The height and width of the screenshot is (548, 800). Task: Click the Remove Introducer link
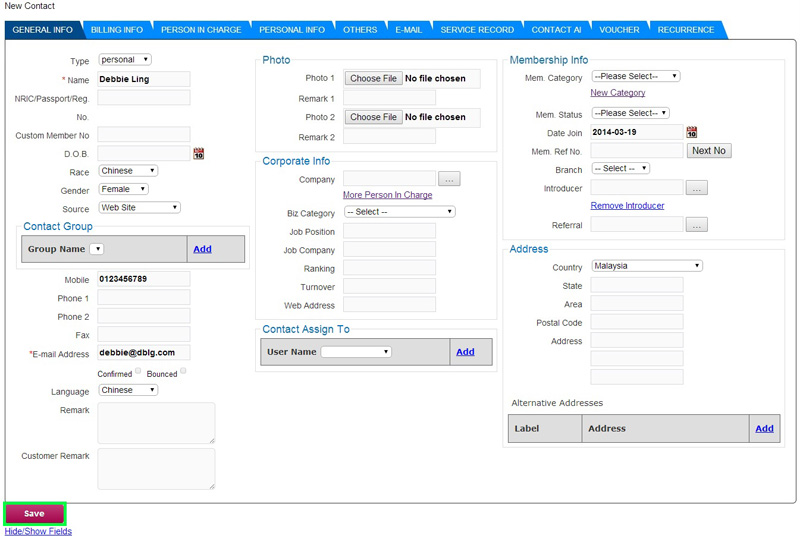click(x=627, y=206)
